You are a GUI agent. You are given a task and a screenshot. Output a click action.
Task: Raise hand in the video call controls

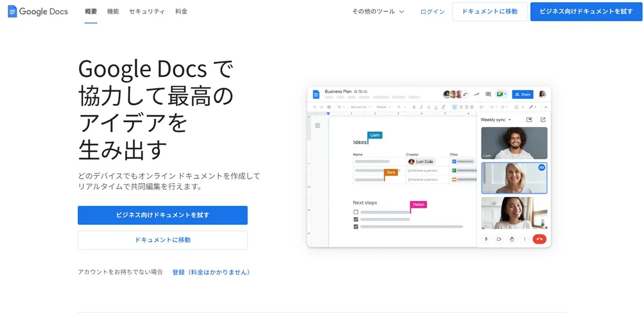click(511, 239)
